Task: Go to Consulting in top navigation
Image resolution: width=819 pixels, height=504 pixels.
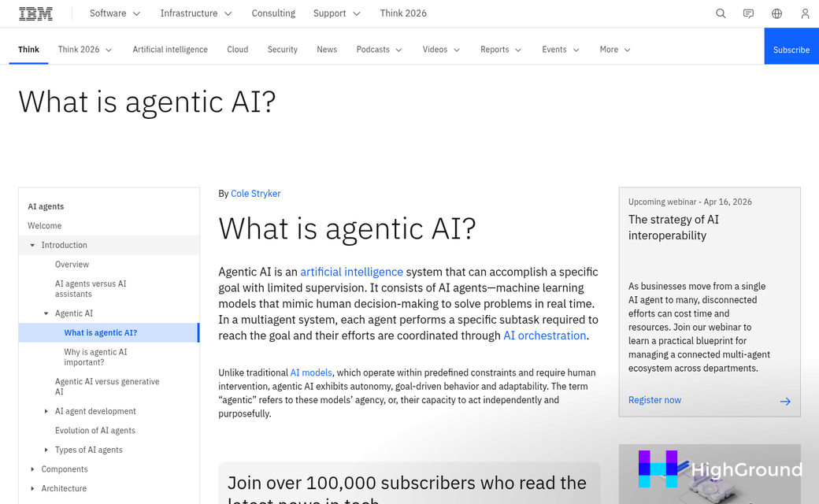Action: tap(273, 13)
